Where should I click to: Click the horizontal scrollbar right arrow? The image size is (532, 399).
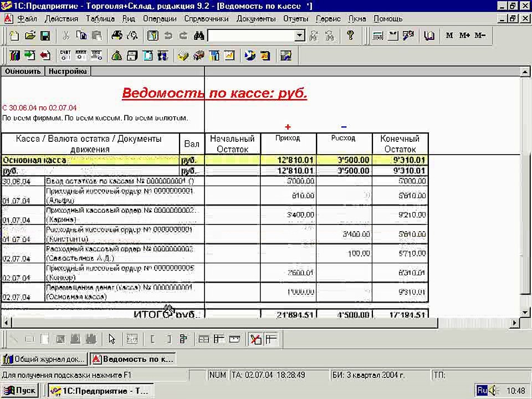coord(515,323)
